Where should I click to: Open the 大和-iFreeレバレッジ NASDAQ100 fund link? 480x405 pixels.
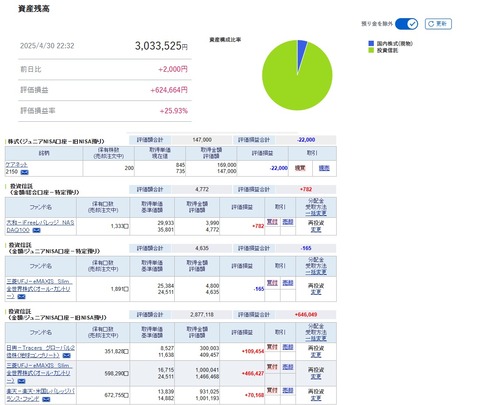coord(40,226)
